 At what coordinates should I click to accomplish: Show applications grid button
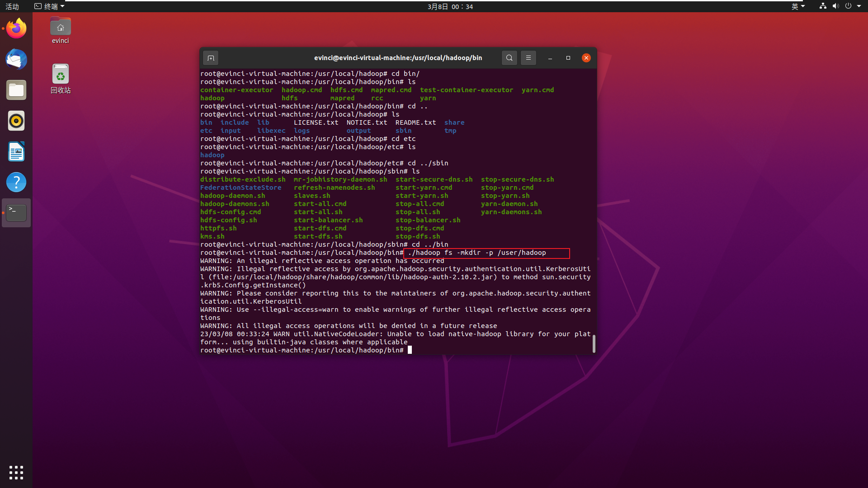click(x=16, y=472)
